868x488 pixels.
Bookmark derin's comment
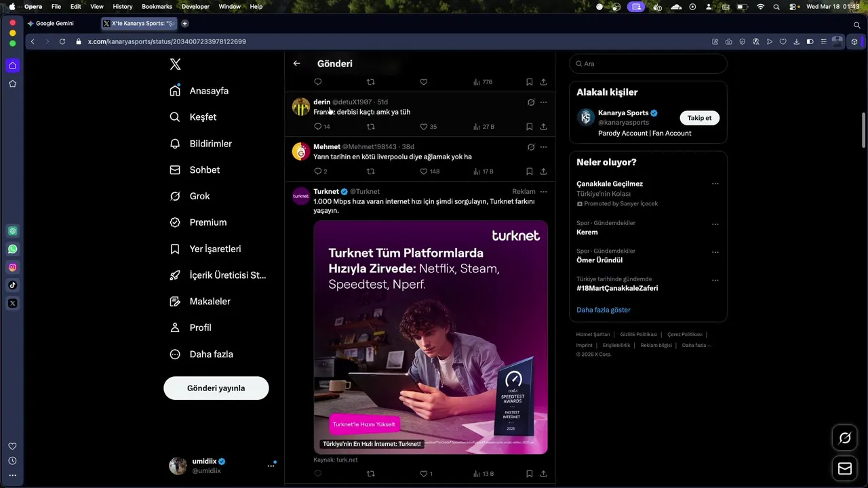click(x=530, y=127)
